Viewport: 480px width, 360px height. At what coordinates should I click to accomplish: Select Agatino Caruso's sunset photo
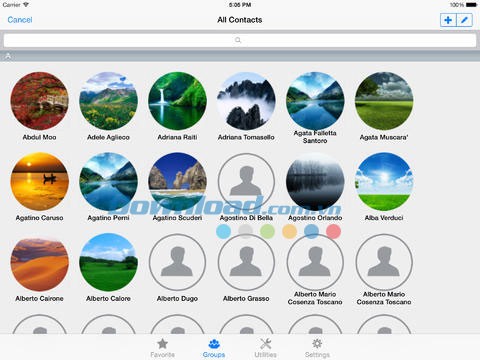coord(39,182)
